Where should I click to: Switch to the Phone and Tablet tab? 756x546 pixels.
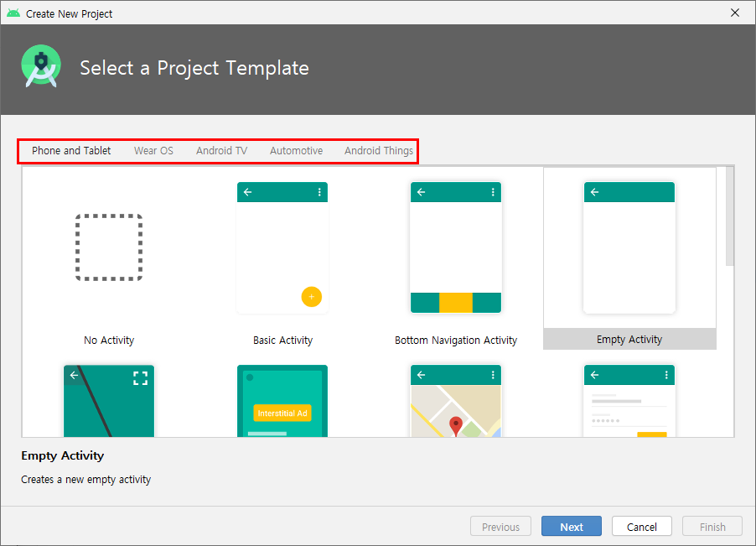tap(71, 150)
